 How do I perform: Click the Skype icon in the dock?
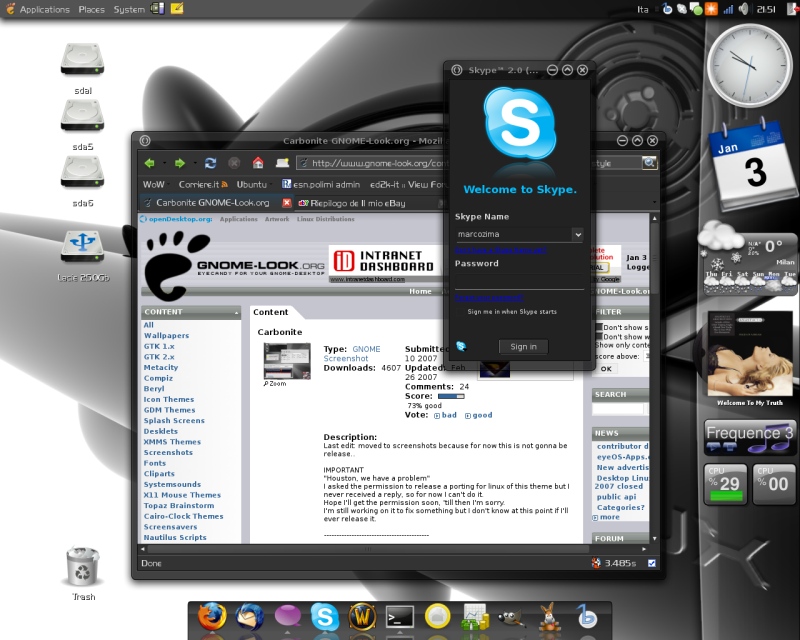(324, 617)
